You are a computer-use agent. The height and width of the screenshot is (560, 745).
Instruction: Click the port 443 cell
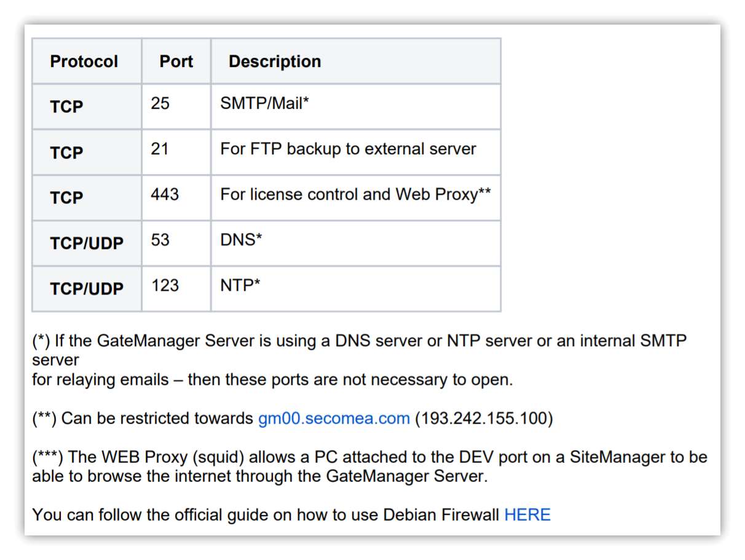(x=176, y=197)
